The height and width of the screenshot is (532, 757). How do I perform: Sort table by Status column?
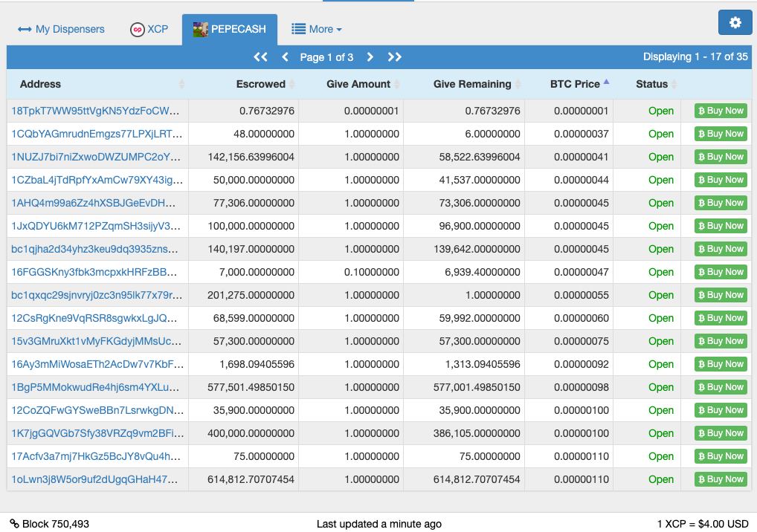(651, 84)
